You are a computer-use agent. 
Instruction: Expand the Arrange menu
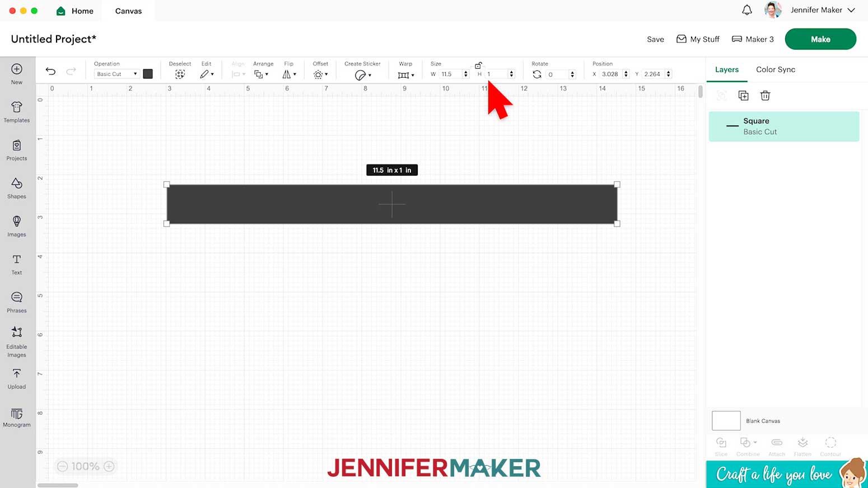[261, 74]
